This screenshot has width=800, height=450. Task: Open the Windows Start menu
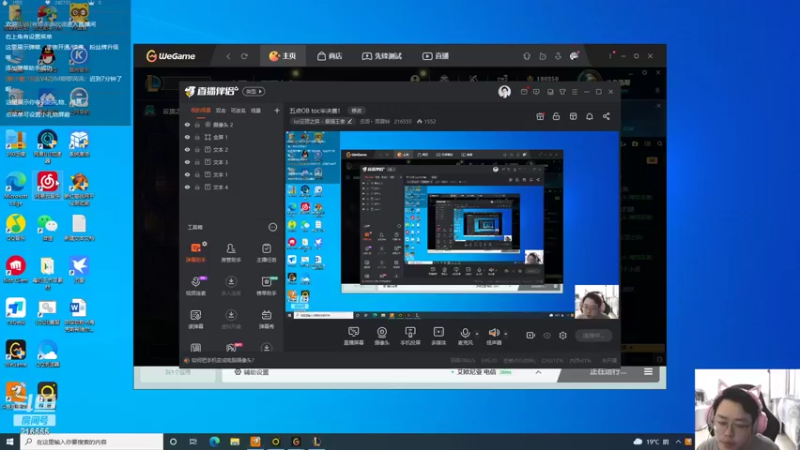pyautogui.click(x=10, y=442)
